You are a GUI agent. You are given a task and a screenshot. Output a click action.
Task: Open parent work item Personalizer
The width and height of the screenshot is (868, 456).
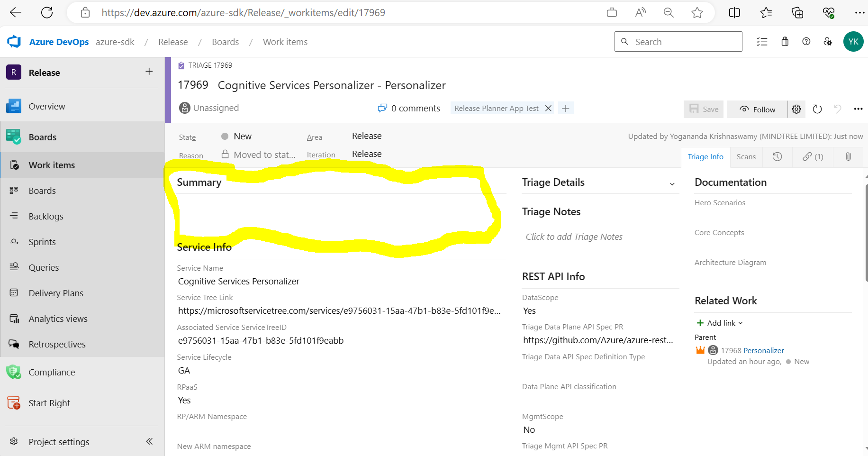pos(763,350)
